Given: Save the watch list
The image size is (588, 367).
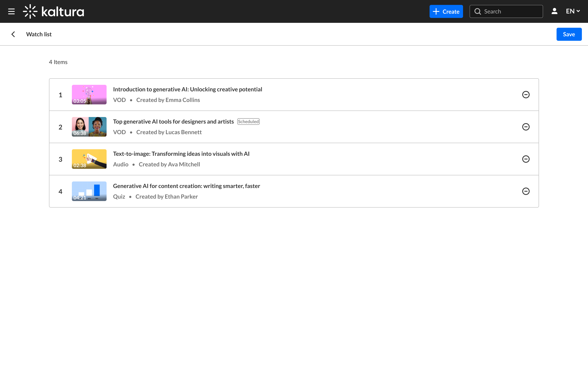Looking at the screenshot, I should pos(569,34).
